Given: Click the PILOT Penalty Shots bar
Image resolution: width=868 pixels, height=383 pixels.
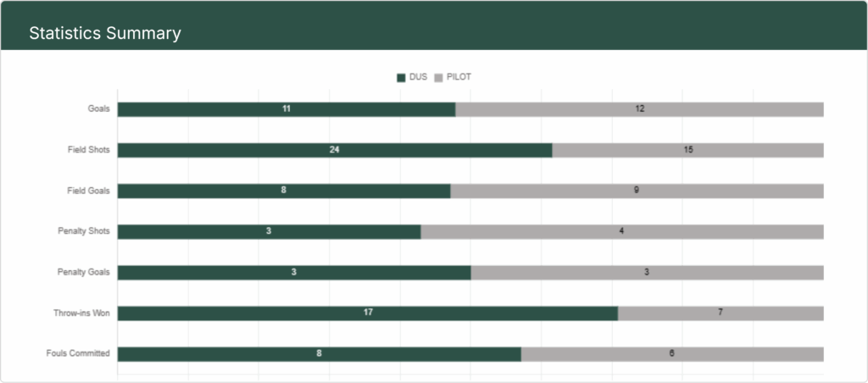Looking at the screenshot, I should click(622, 231).
